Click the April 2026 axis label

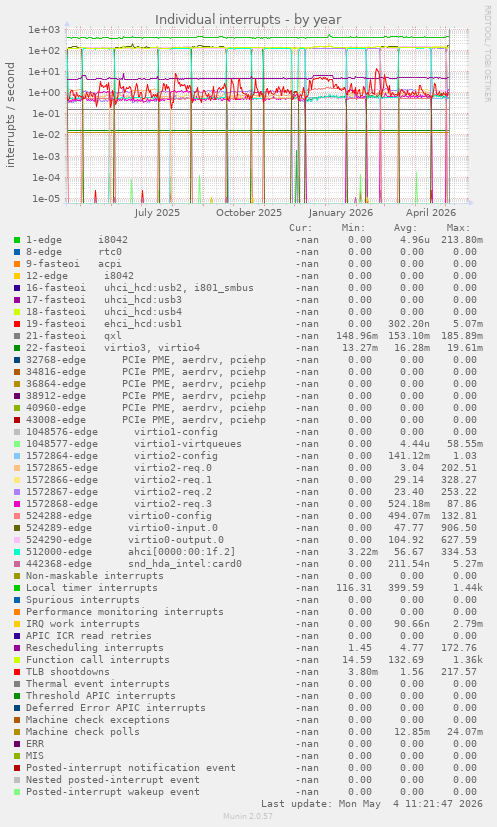pos(431,213)
